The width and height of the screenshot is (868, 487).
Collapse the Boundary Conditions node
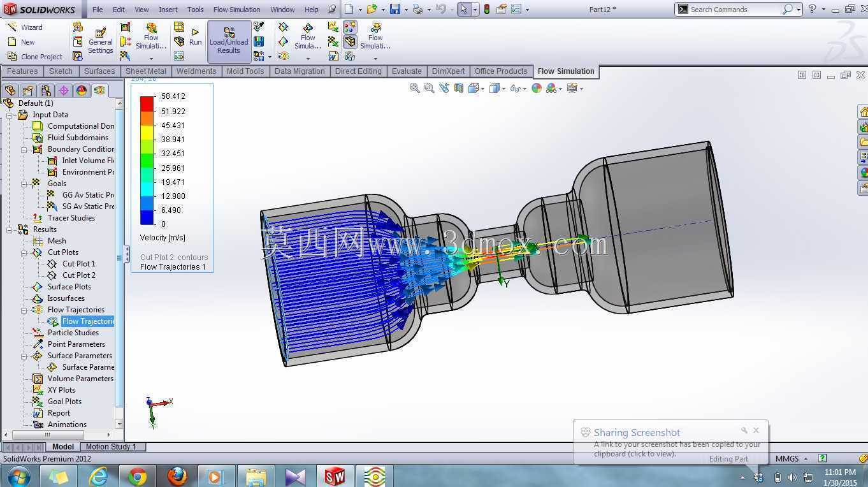click(24, 149)
